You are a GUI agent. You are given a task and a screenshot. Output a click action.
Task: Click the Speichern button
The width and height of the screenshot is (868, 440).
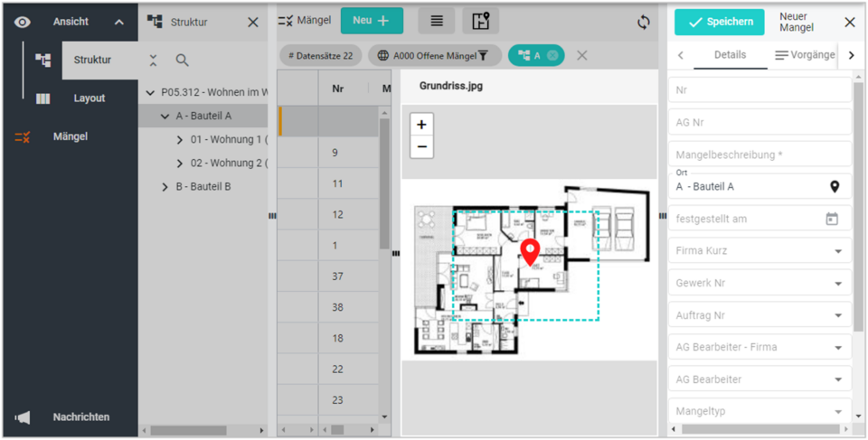pos(719,22)
